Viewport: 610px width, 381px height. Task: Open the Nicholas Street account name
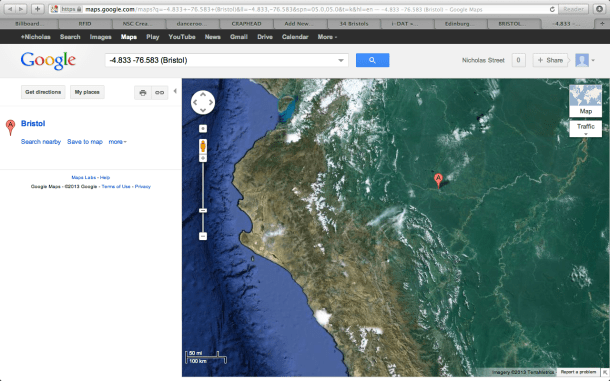tap(483, 60)
